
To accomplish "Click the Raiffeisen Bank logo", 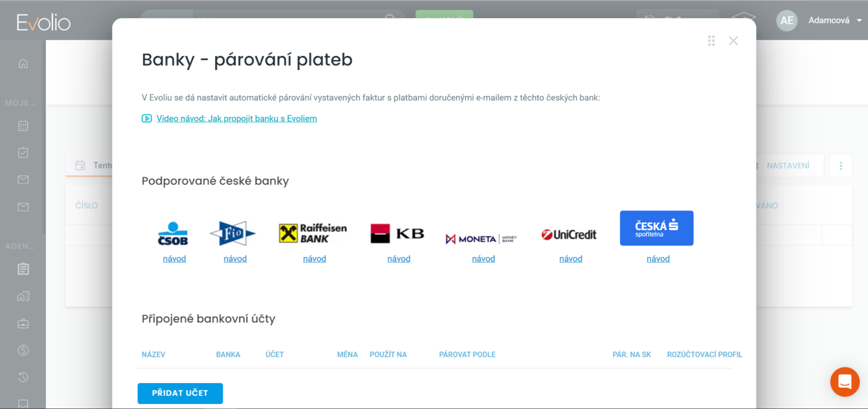I will tap(313, 233).
